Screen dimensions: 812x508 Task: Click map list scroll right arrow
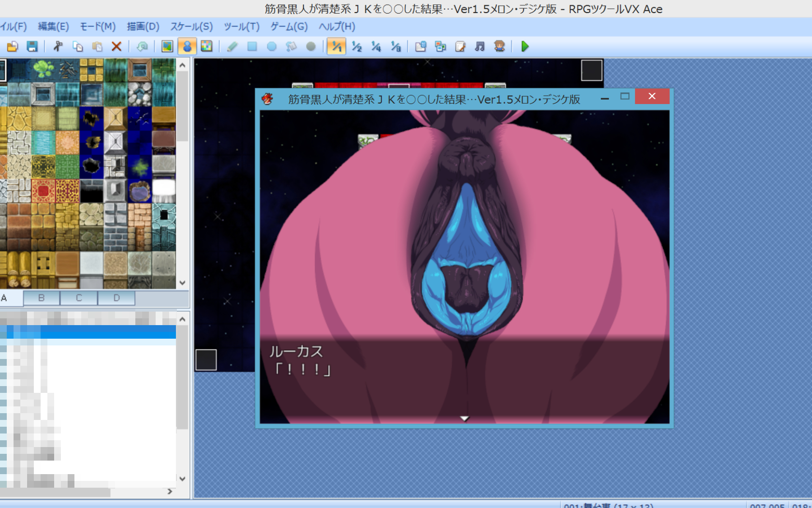(x=170, y=492)
